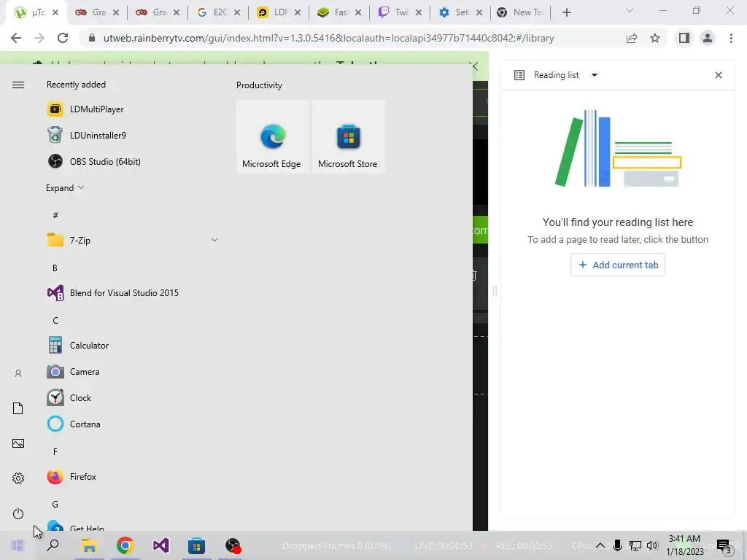Open network status tray icon

(635, 545)
